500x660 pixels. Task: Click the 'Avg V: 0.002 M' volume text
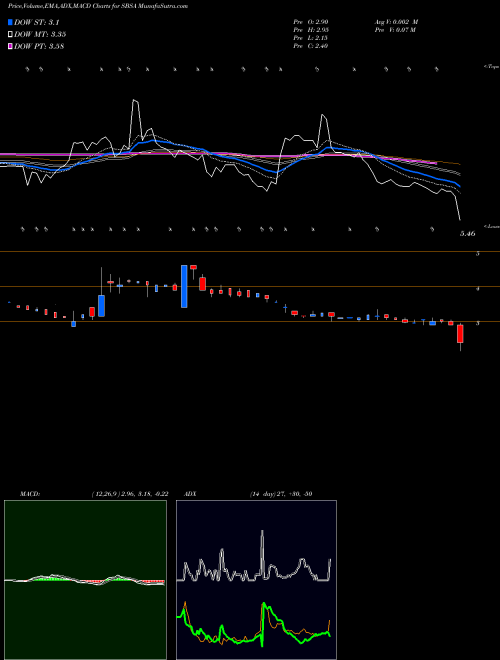[397, 22]
